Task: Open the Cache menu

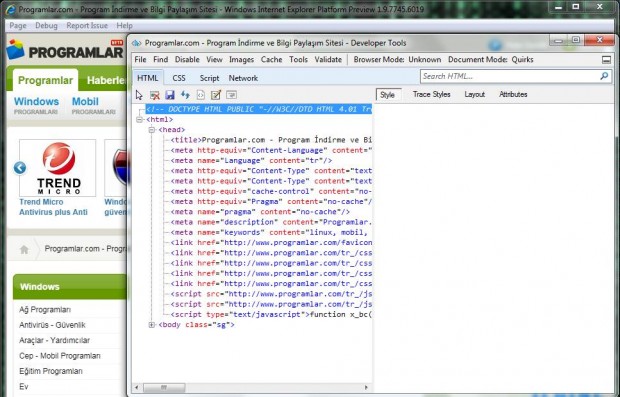Action: [272, 60]
